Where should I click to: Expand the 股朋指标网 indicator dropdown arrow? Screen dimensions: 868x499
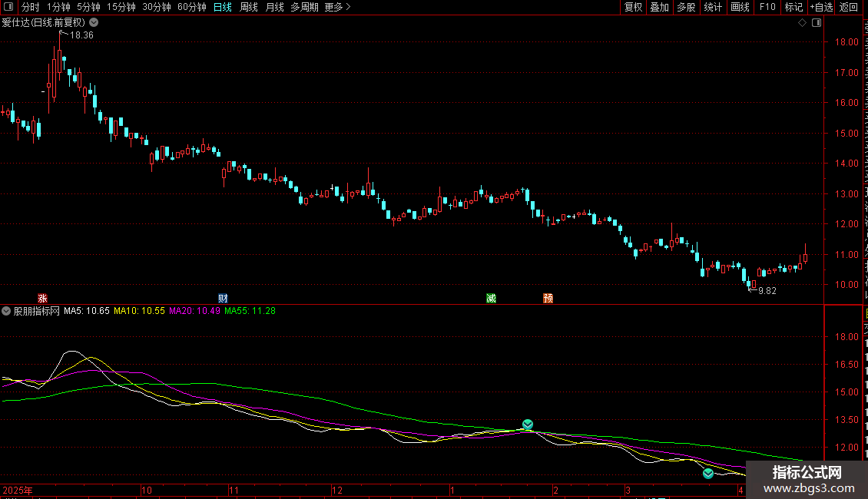coord(7,311)
